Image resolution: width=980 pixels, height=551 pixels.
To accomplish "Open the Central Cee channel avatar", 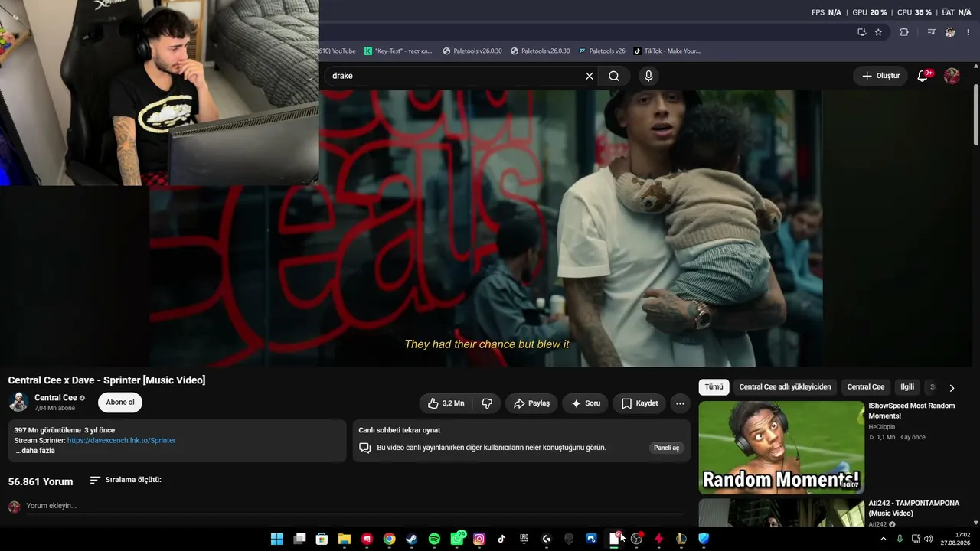I will (18, 402).
